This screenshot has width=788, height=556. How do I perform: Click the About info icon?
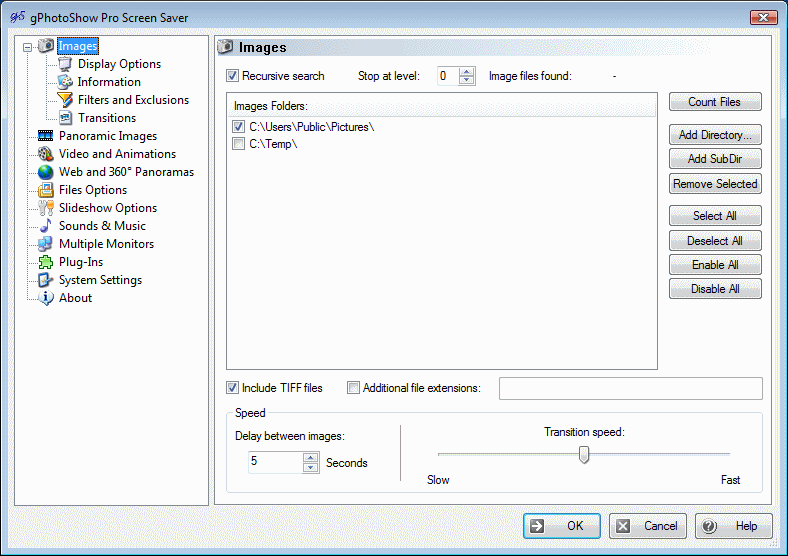coord(46,298)
